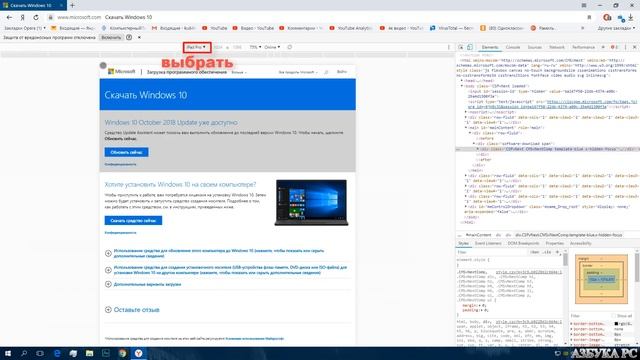Open the Event Listeners subtab
This screenshot has width=640, height=360.
(x=488, y=243)
